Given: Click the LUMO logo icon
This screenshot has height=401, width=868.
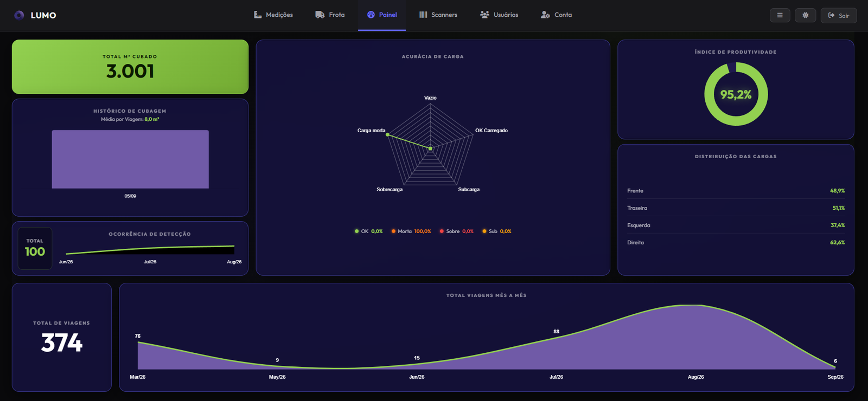Looking at the screenshot, I should (19, 15).
